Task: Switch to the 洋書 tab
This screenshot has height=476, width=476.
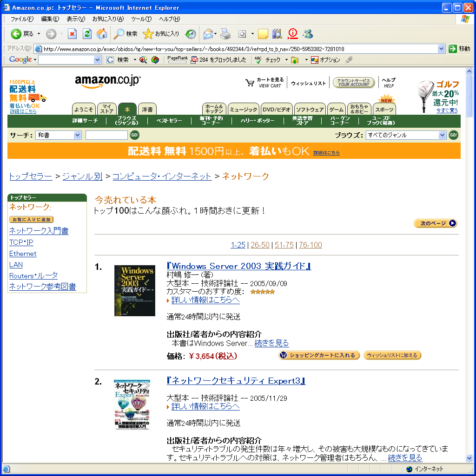Action: click(147, 109)
